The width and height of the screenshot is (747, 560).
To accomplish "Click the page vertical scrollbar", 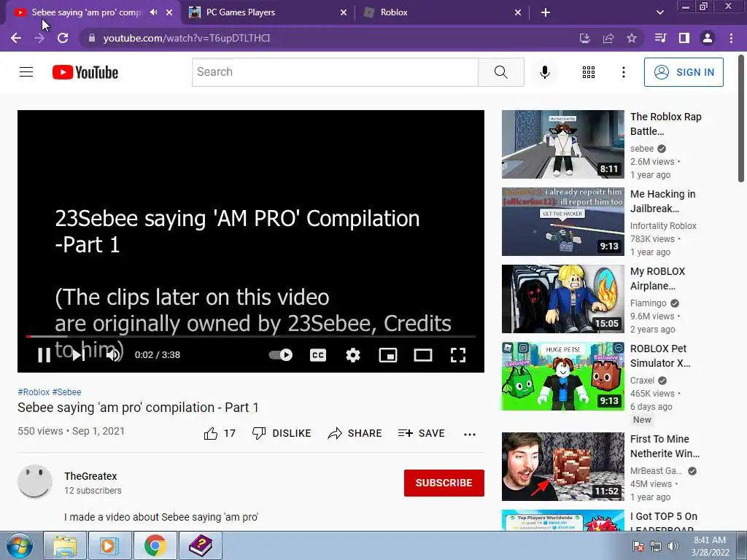I will tap(741, 119).
